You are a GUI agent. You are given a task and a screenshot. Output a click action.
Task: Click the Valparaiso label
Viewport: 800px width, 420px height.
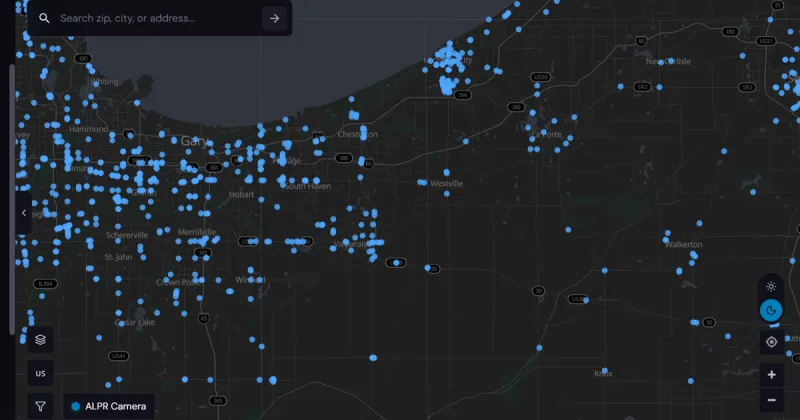pos(351,244)
